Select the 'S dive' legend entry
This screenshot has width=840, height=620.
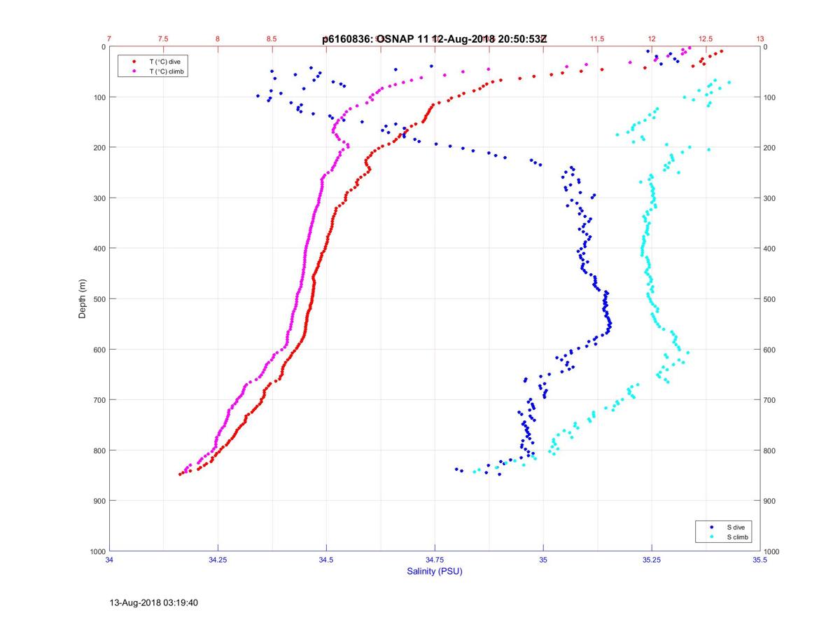click(736, 526)
